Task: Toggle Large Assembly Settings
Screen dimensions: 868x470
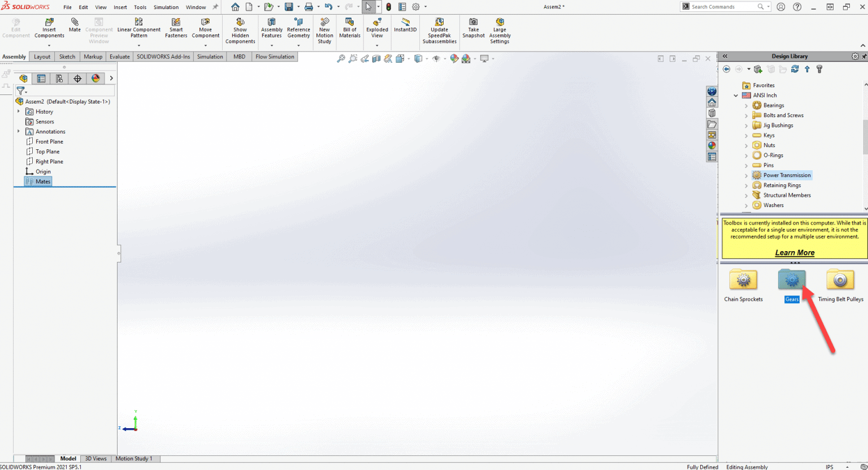Action: pyautogui.click(x=500, y=31)
